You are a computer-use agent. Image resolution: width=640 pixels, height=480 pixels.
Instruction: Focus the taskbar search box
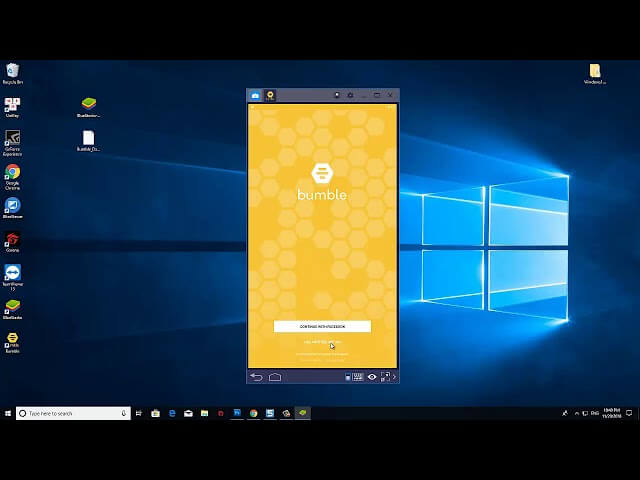point(73,413)
